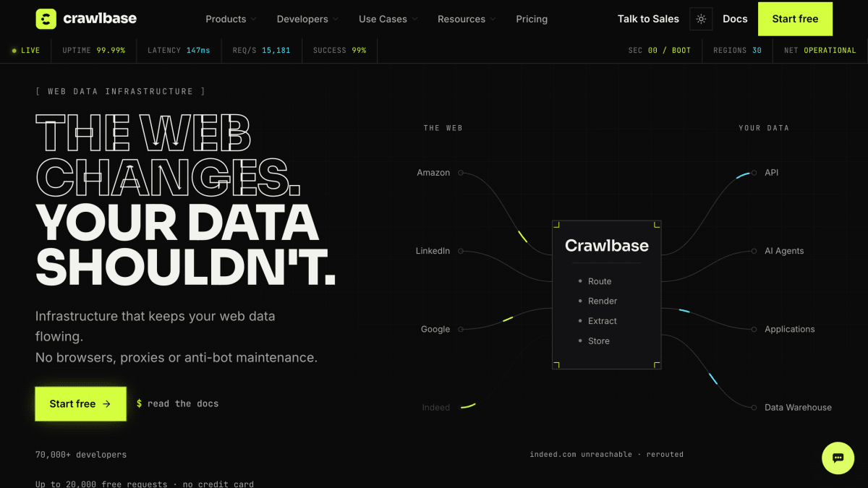Click Talk to Sales
Screen dimensions: 868x488
tap(648, 19)
